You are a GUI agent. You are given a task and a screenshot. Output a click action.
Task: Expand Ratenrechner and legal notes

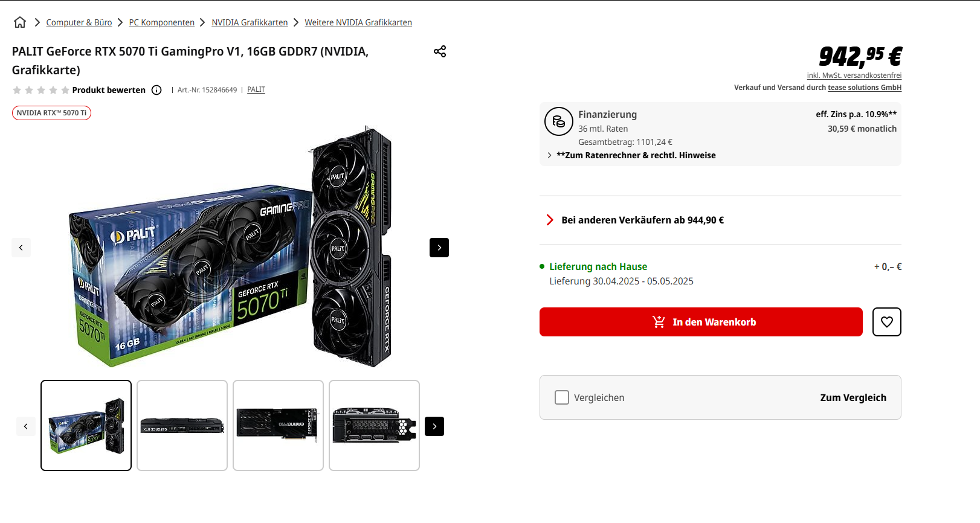pyautogui.click(x=636, y=155)
